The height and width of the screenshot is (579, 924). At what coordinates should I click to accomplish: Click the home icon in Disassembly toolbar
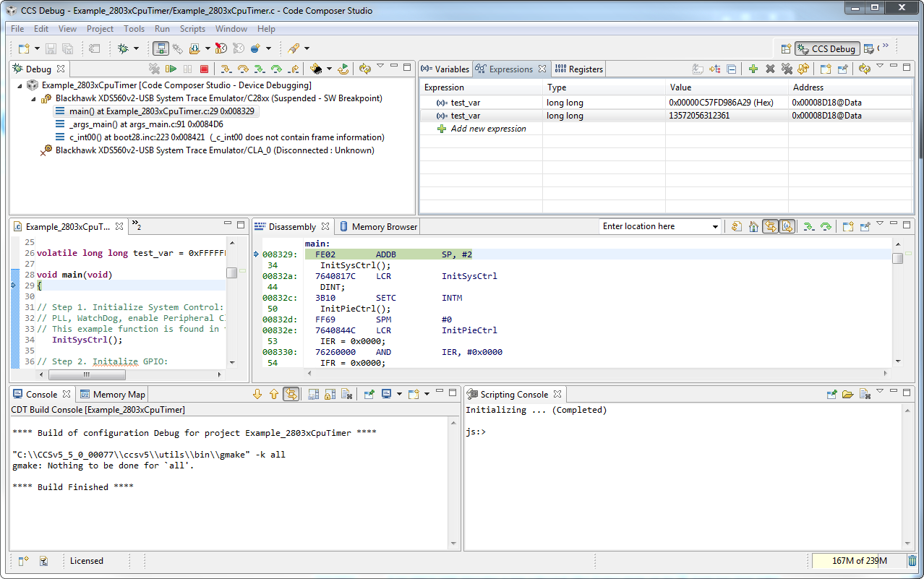pyautogui.click(x=753, y=226)
